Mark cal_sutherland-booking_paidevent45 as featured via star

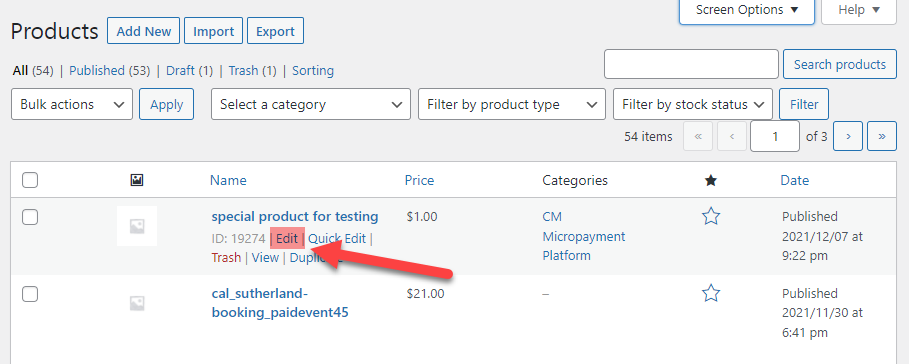coord(711,293)
